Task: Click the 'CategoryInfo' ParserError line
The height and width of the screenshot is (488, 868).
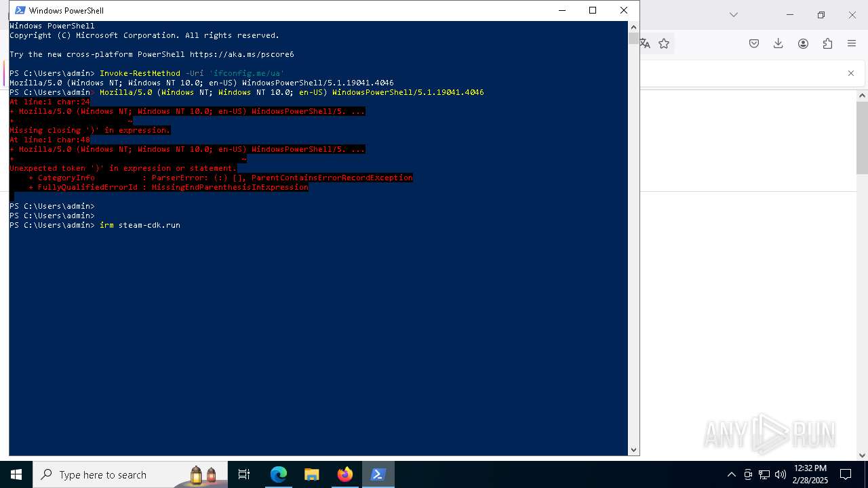Action: [220, 178]
